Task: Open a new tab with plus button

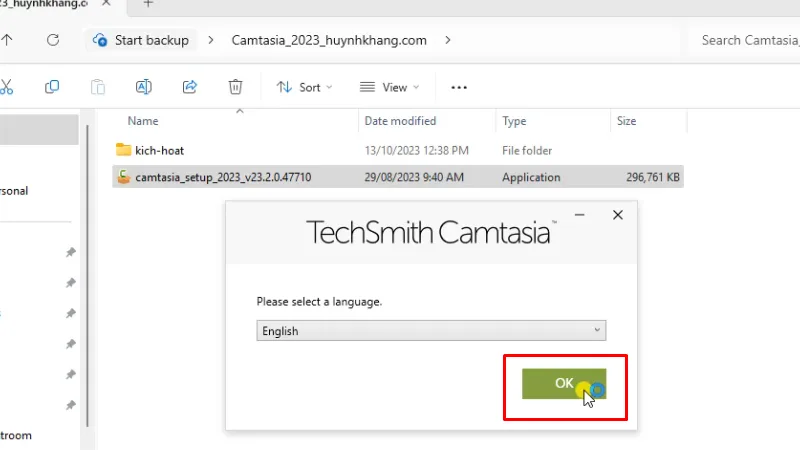Action: click(148, 4)
